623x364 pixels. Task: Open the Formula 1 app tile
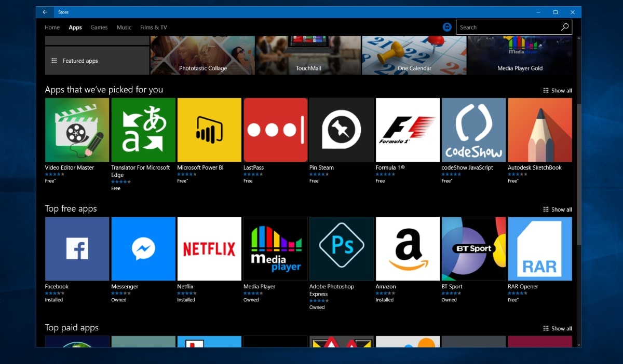coord(408,130)
